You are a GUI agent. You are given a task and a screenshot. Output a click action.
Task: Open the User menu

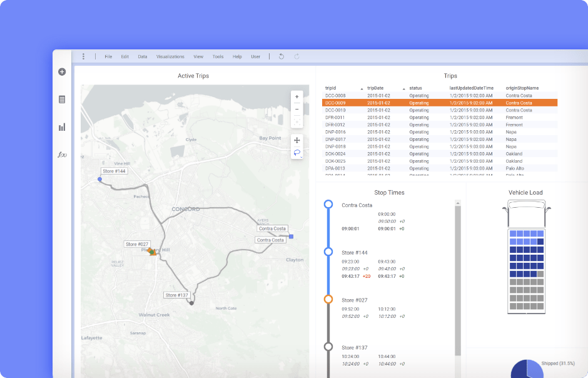pyautogui.click(x=256, y=56)
